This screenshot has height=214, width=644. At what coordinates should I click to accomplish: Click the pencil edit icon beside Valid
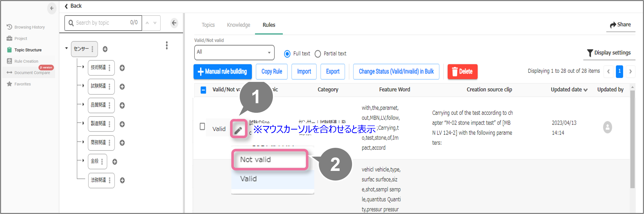tap(238, 130)
